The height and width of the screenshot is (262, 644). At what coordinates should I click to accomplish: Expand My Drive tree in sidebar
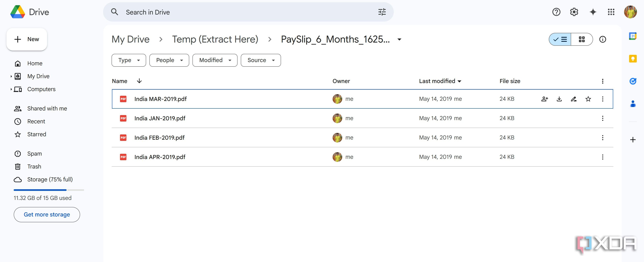pos(11,76)
